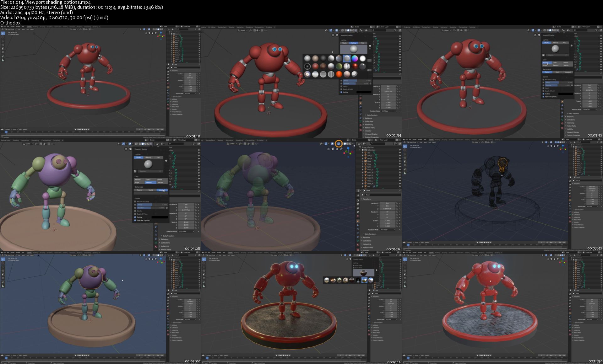Click the pan-view hand icon below the orange circle
Screen dimensions: 603x364
coord(337,149)
